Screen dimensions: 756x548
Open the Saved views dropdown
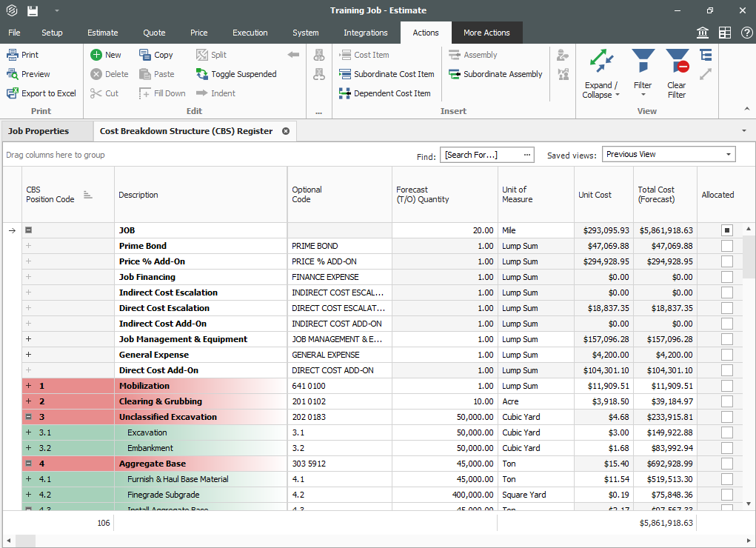728,153
